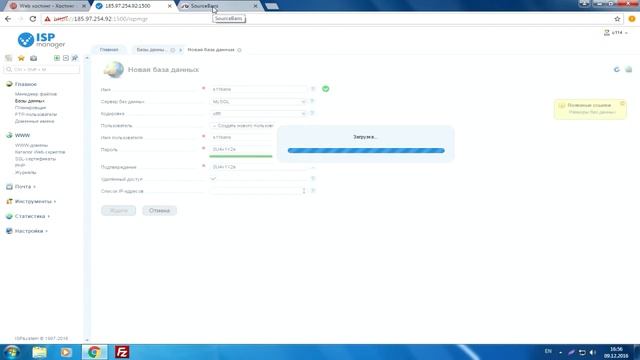The width and height of the screenshot is (640, 360).
Task: Expand the Инструменты sidebar section
Action: [x=31, y=201]
